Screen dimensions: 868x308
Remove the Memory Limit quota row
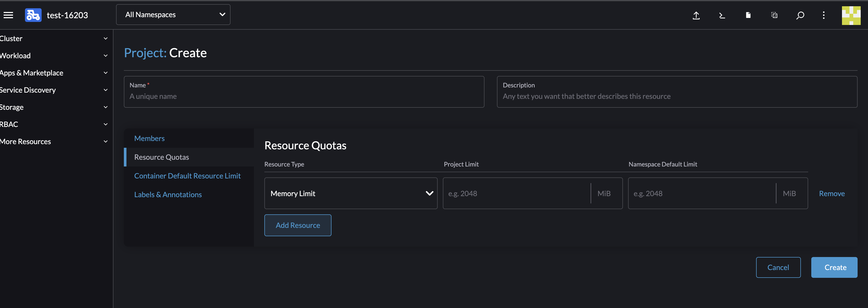coord(832,193)
